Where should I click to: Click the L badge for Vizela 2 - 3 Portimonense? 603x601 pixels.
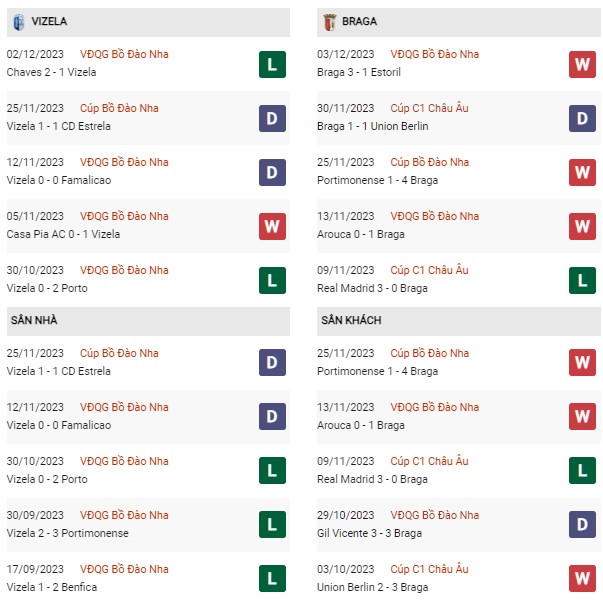(x=272, y=524)
